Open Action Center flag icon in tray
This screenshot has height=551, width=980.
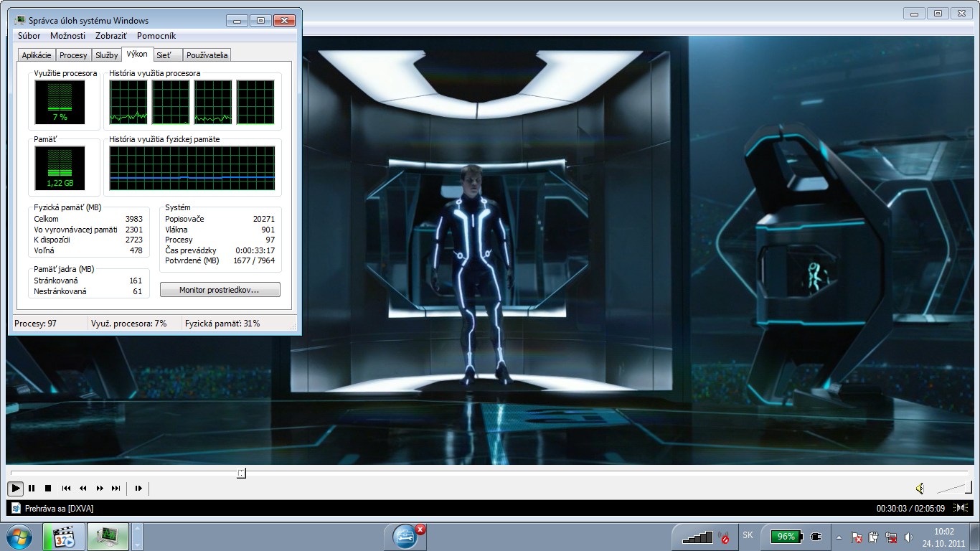click(x=856, y=537)
